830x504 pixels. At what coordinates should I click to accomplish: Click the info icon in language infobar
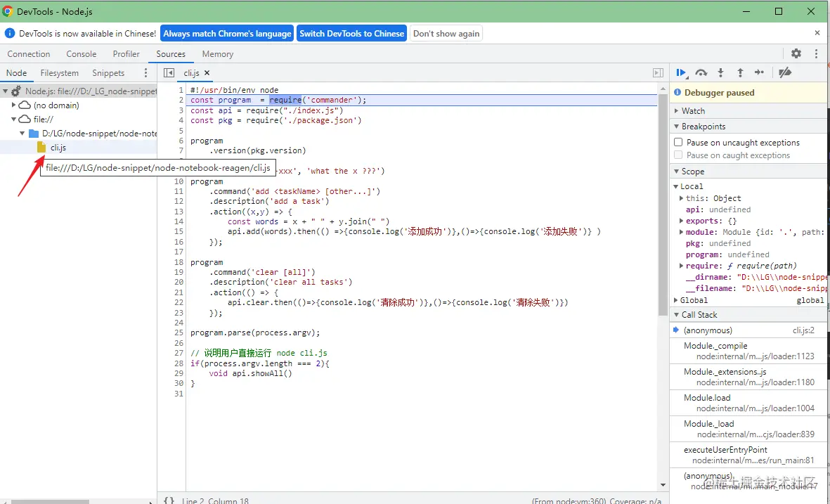10,33
